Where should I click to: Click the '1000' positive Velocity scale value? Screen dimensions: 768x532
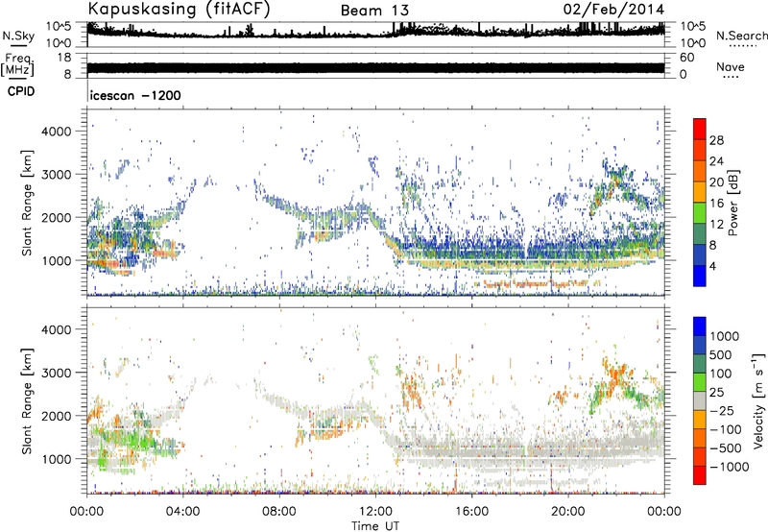click(725, 336)
